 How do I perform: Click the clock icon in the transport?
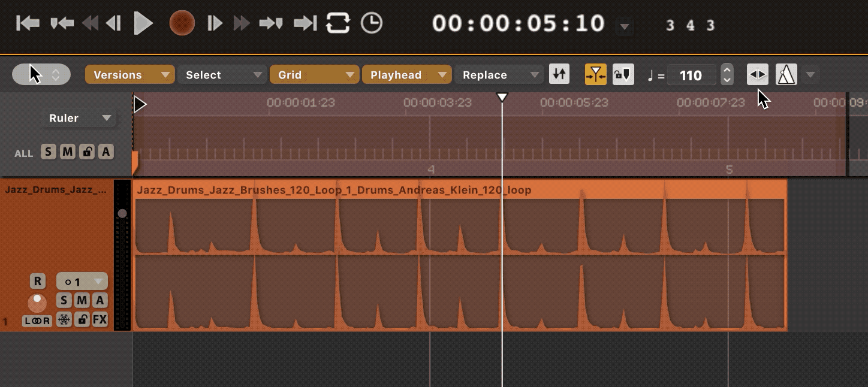[372, 23]
